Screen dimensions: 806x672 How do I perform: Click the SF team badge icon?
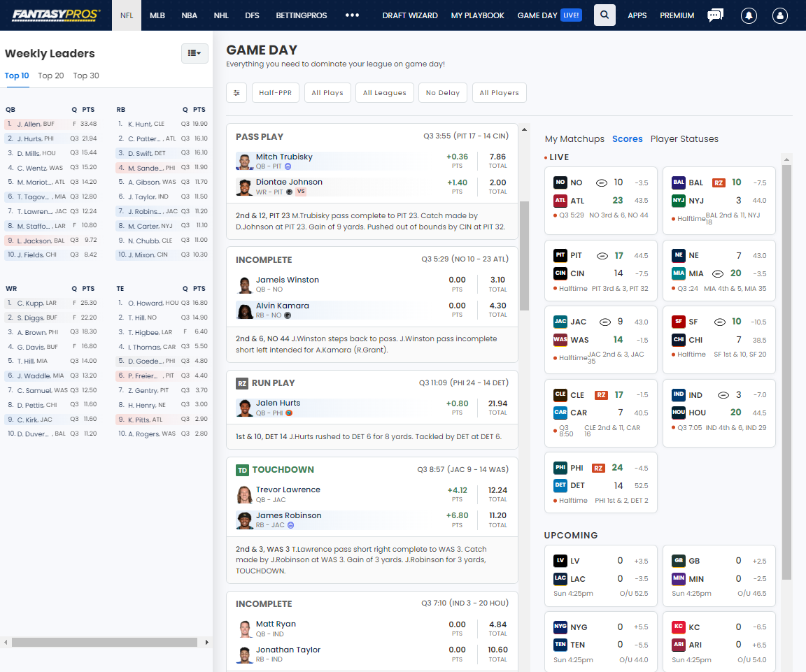[679, 322]
